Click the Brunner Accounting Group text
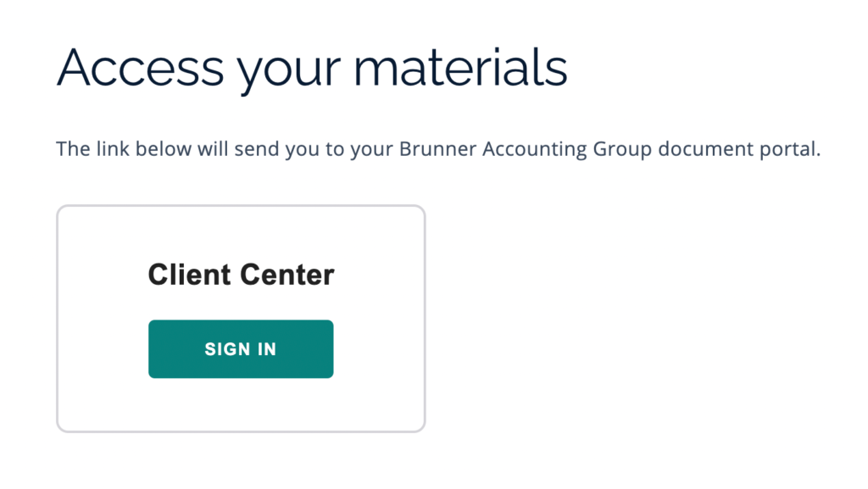This screenshot has height=489, width=868. pyautogui.click(x=526, y=149)
